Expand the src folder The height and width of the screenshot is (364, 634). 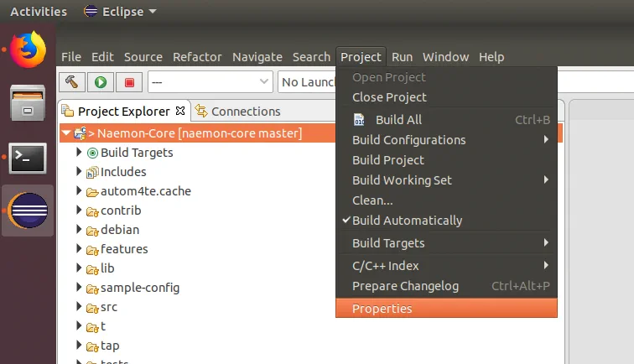tap(79, 306)
